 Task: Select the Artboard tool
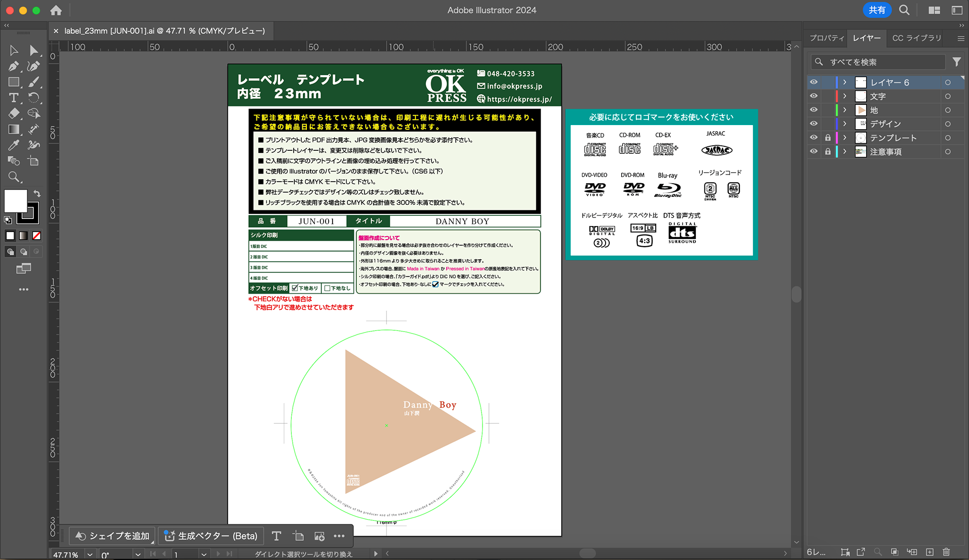point(33,161)
